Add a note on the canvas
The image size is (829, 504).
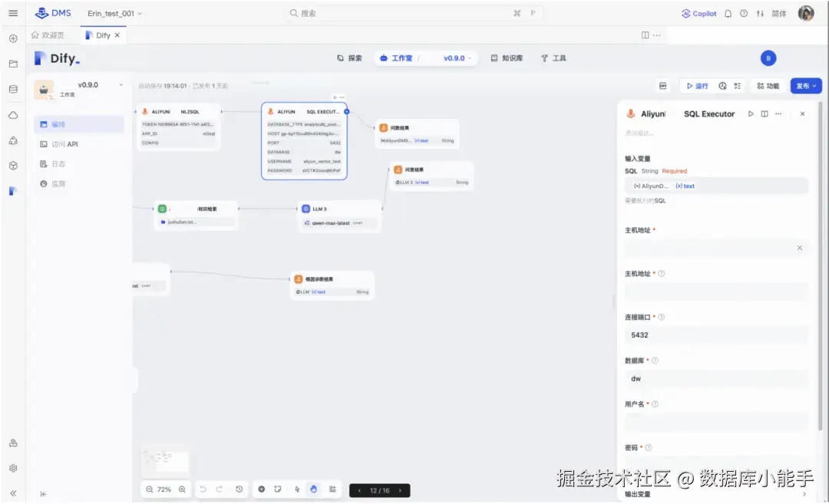(x=278, y=489)
